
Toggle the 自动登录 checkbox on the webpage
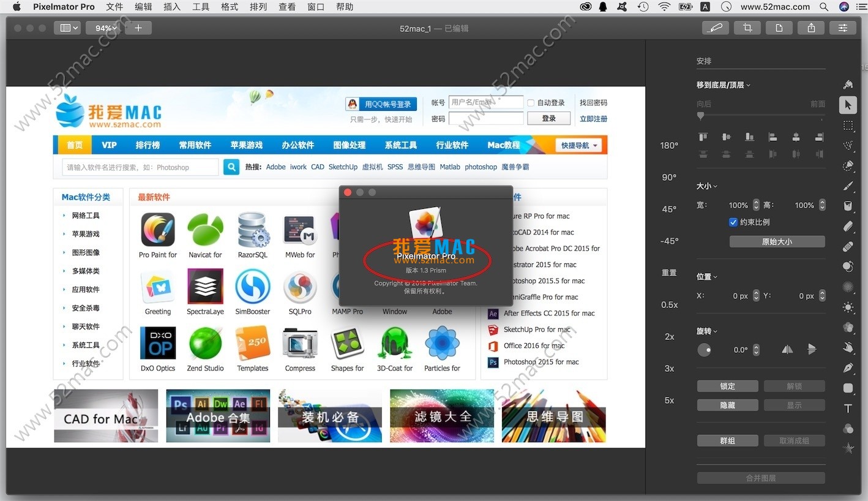(531, 103)
